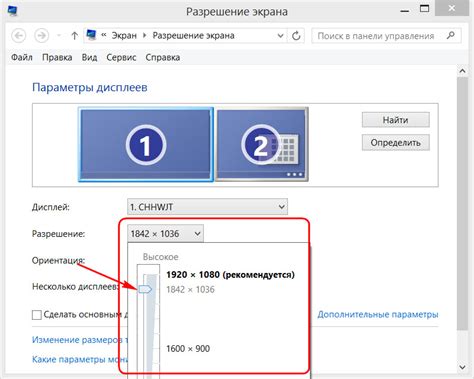
Task: Go up one level with the up arrow
Action: [x=75, y=35]
